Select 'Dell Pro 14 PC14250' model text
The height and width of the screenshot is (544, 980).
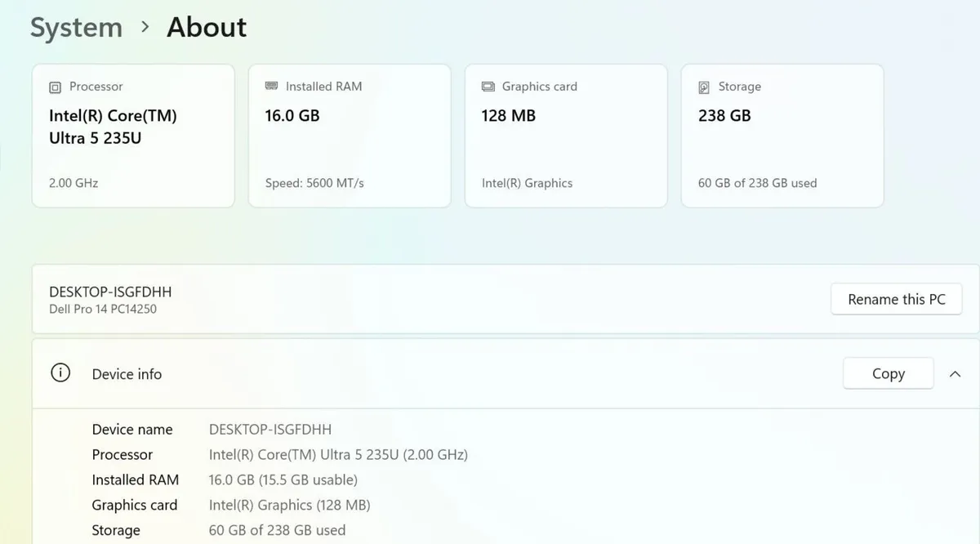[x=103, y=309]
